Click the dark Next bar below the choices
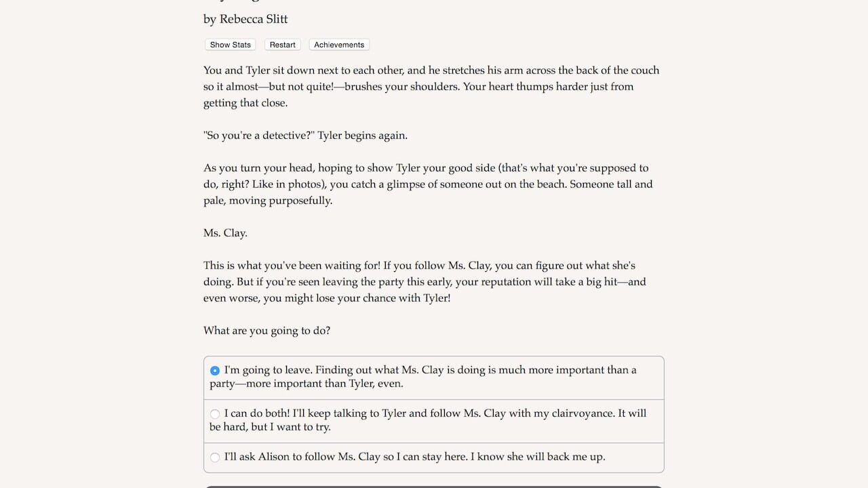 [x=434, y=486]
